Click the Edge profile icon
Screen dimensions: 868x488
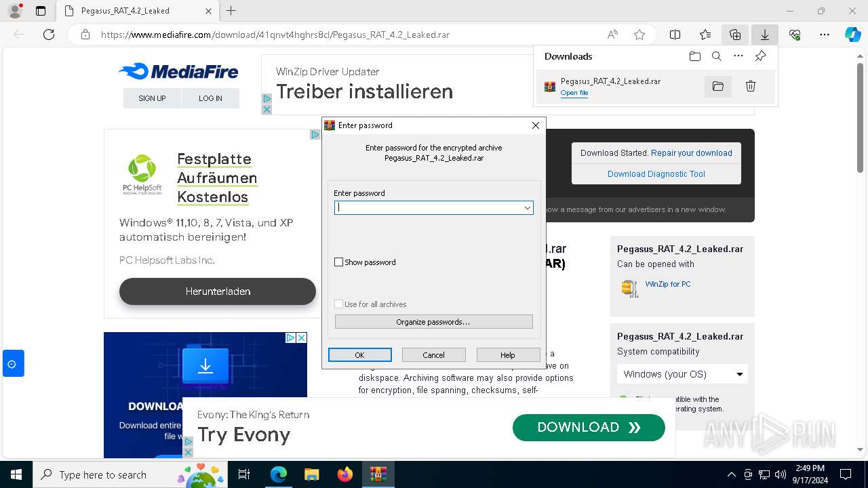point(15,11)
